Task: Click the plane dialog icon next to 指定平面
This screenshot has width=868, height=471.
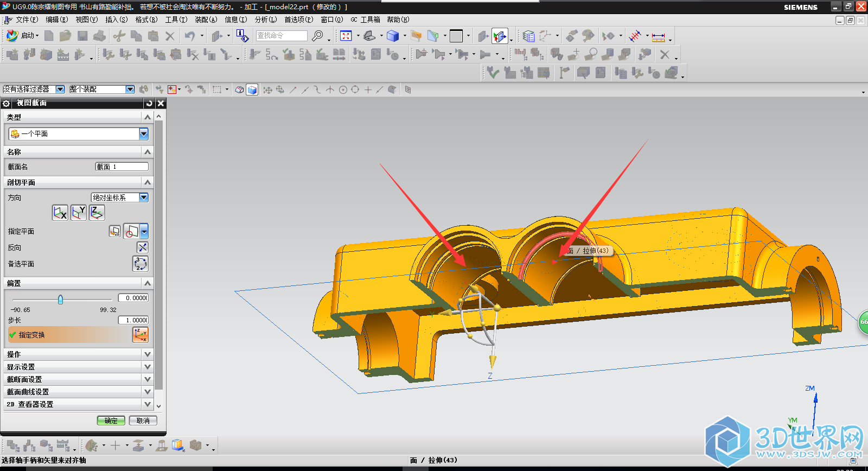Action: tap(115, 231)
